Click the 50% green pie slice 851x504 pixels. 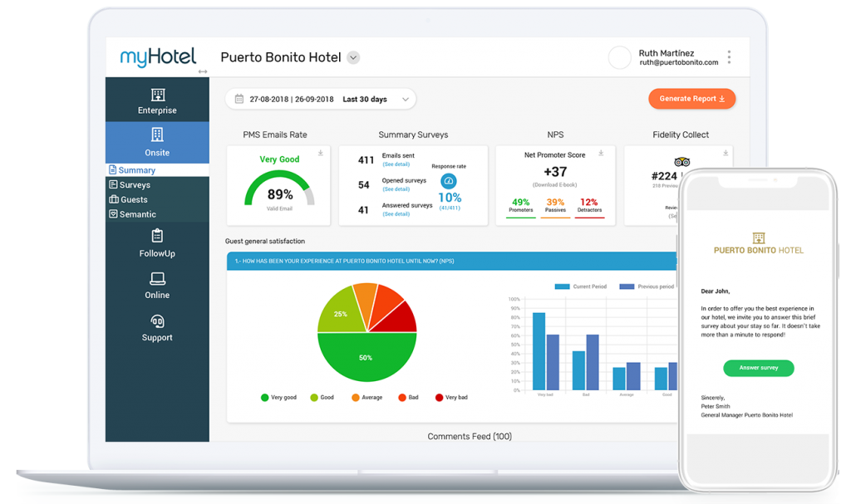pos(366,358)
